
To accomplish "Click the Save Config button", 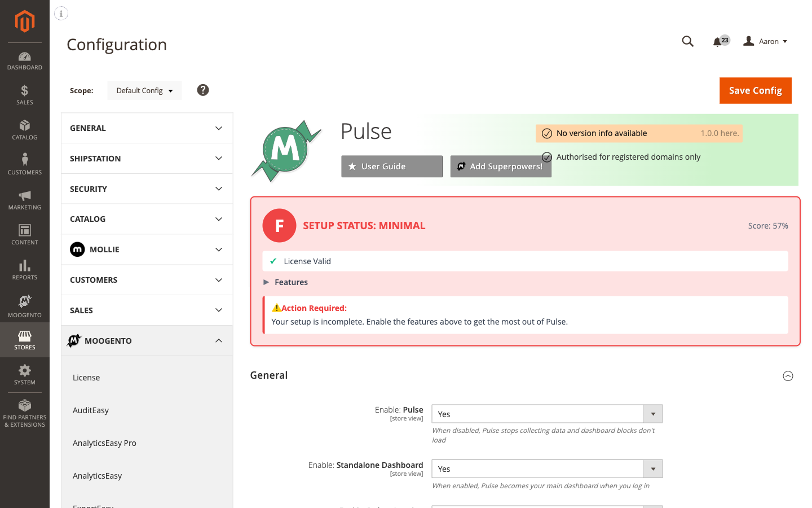I will (756, 90).
